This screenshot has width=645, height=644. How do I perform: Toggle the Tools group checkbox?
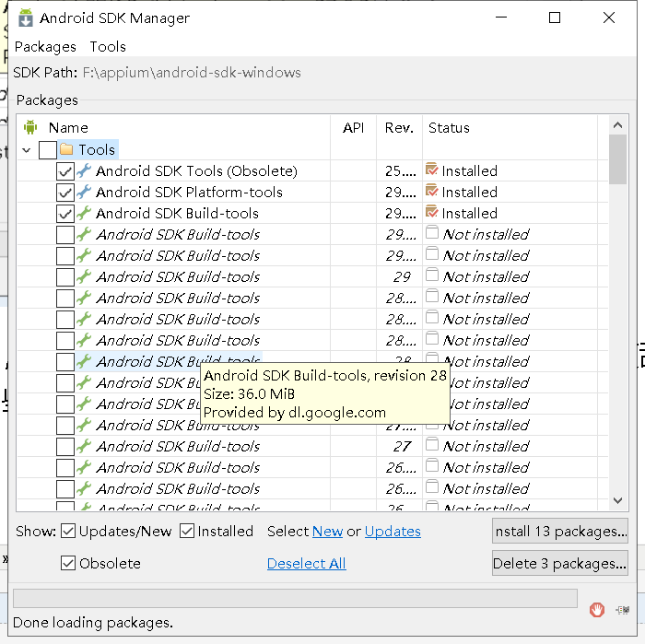click(48, 149)
